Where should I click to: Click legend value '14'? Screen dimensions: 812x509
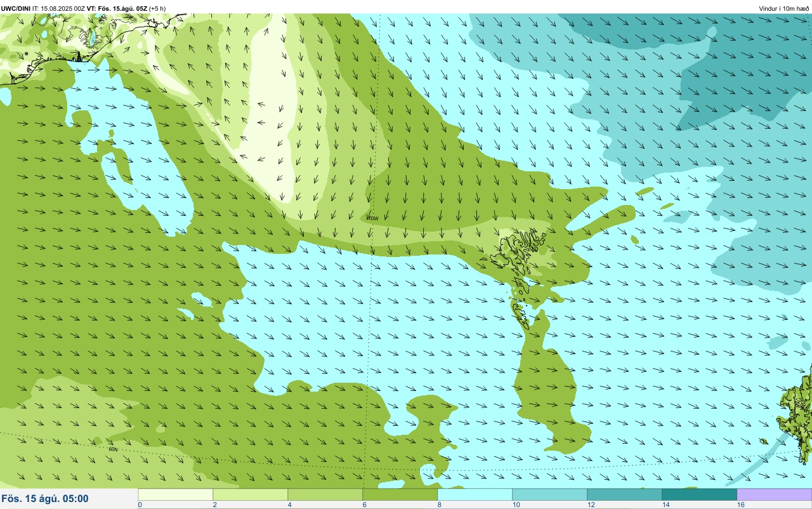pos(666,505)
